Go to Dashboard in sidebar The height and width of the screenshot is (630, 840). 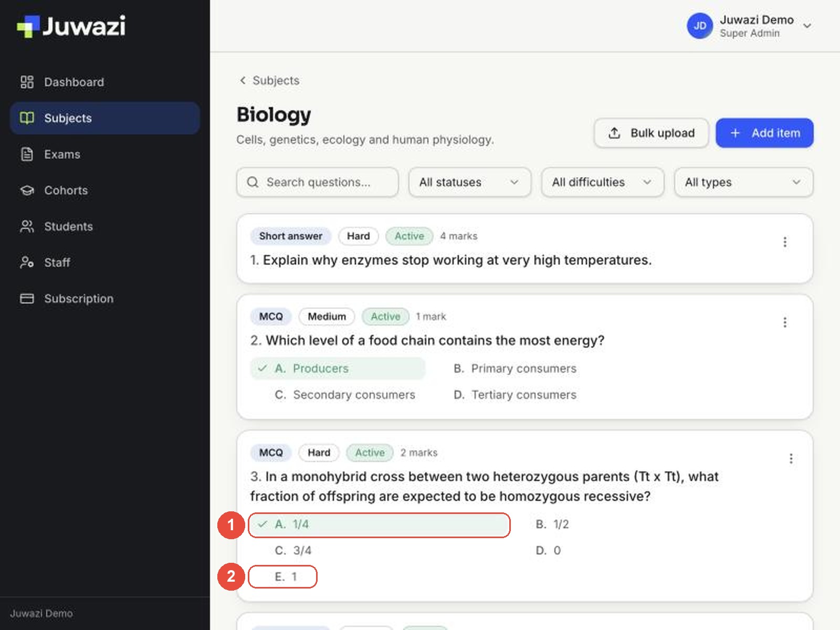(104, 82)
